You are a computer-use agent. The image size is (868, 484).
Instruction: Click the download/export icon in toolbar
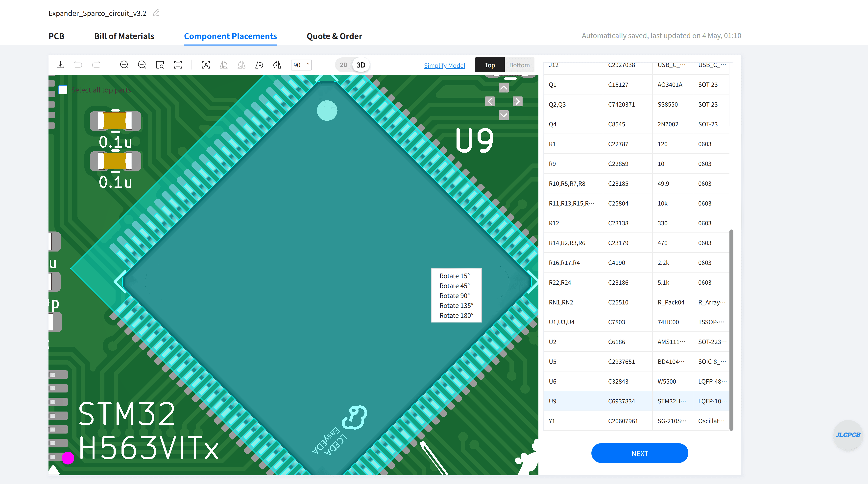[60, 65]
